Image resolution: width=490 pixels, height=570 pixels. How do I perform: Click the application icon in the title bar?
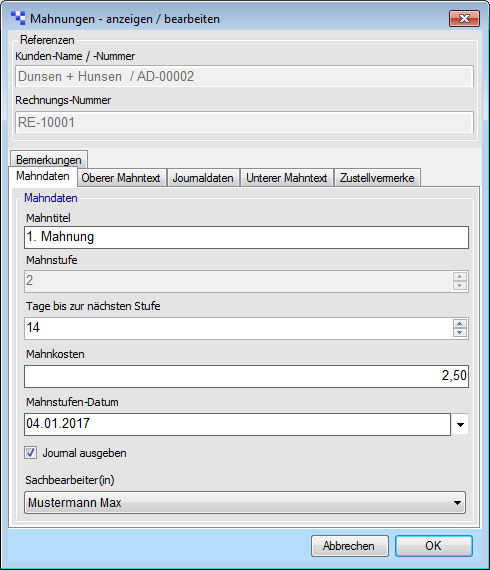click(x=18, y=18)
